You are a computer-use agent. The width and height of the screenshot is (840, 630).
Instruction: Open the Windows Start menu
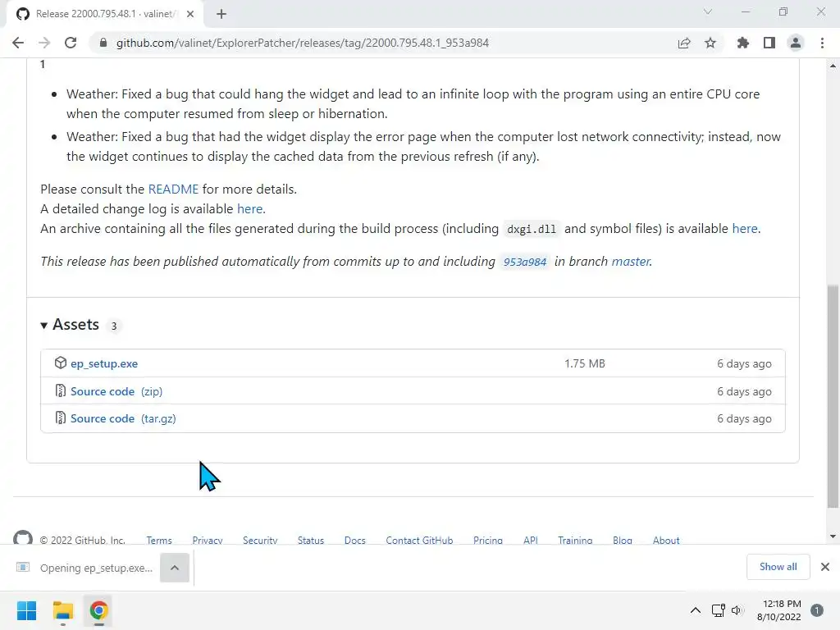pyautogui.click(x=26, y=610)
